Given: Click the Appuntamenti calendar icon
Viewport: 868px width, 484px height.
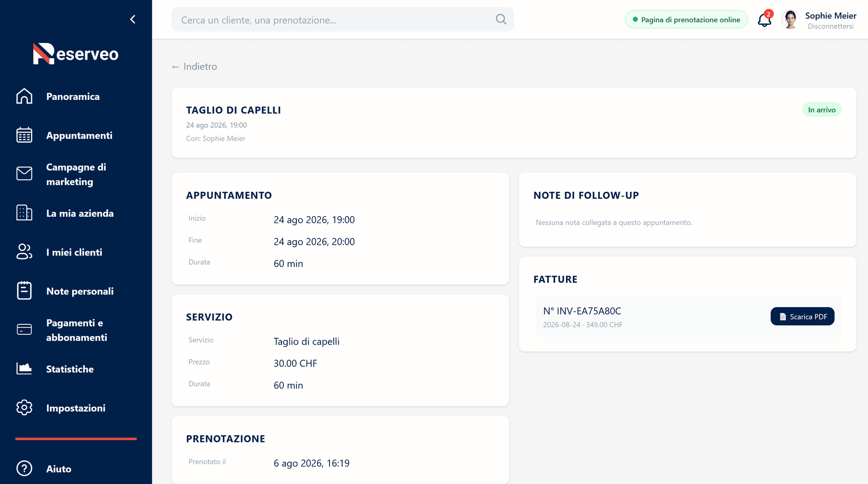Looking at the screenshot, I should [24, 135].
